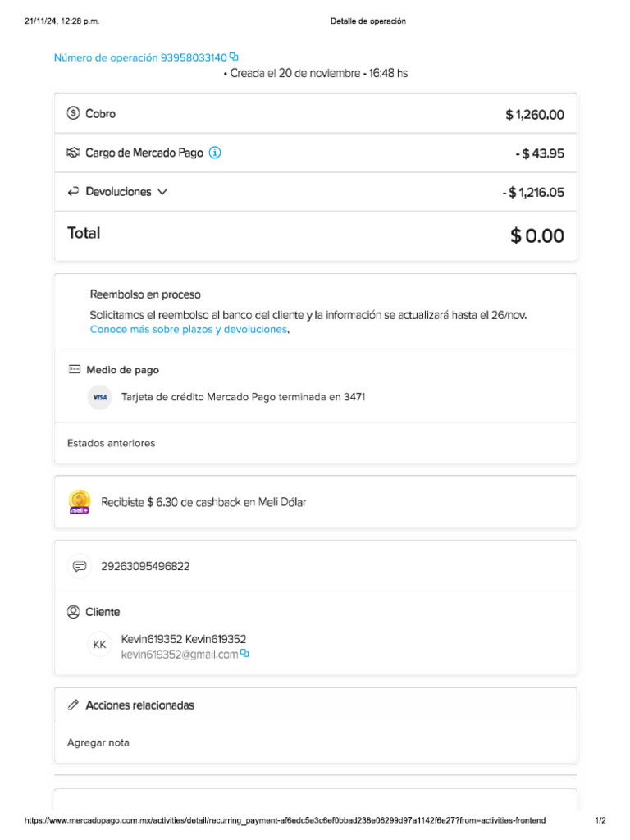The width and height of the screenshot is (630, 840).
Task: Click the Agregar nota option
Action: coord(98,742)
